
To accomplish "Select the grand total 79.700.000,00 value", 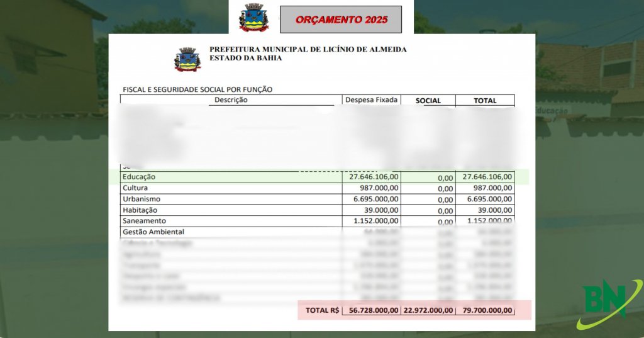I will tap(485, 310).
